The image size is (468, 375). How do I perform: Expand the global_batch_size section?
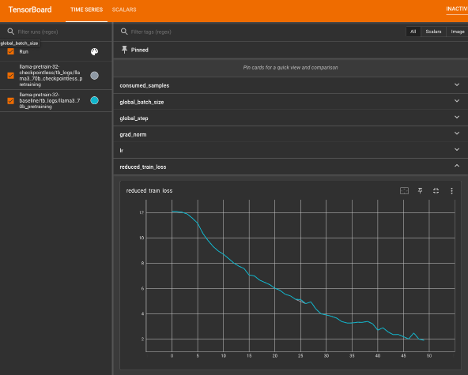tap(457, 101)
